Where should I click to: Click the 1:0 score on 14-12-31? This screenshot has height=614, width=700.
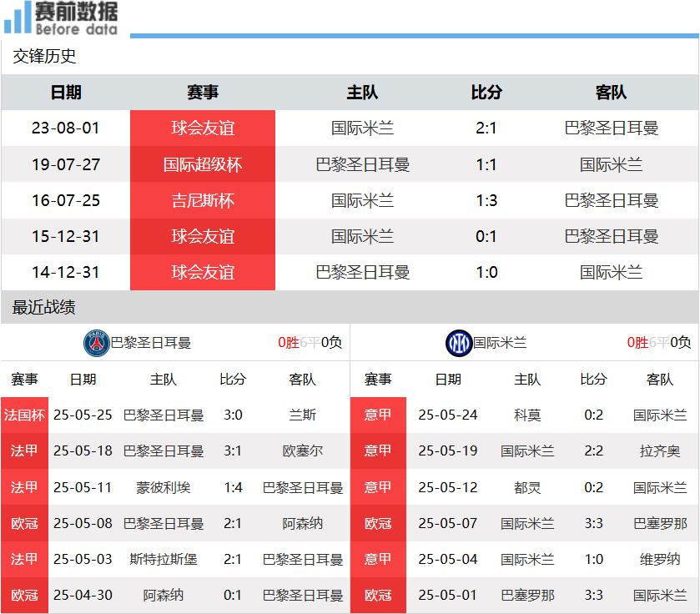[486, 272]
